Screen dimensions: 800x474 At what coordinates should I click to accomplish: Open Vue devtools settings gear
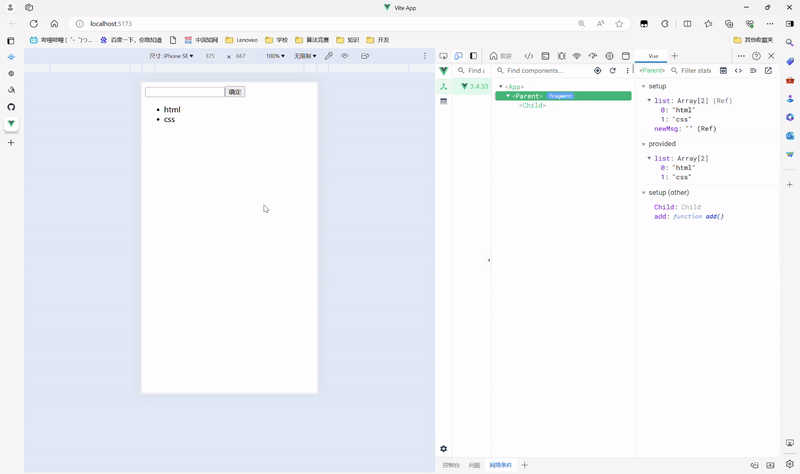point(443,448)
